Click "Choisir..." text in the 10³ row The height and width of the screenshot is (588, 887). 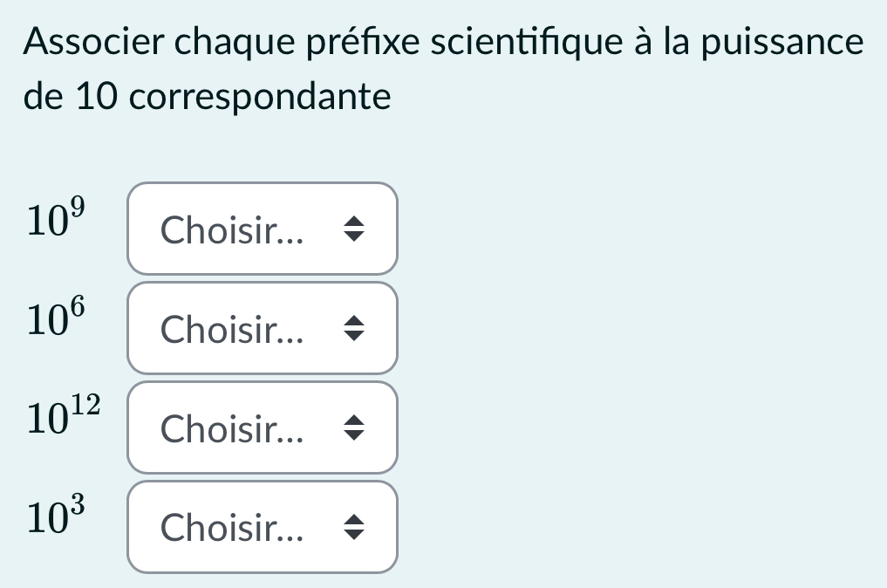232,529
